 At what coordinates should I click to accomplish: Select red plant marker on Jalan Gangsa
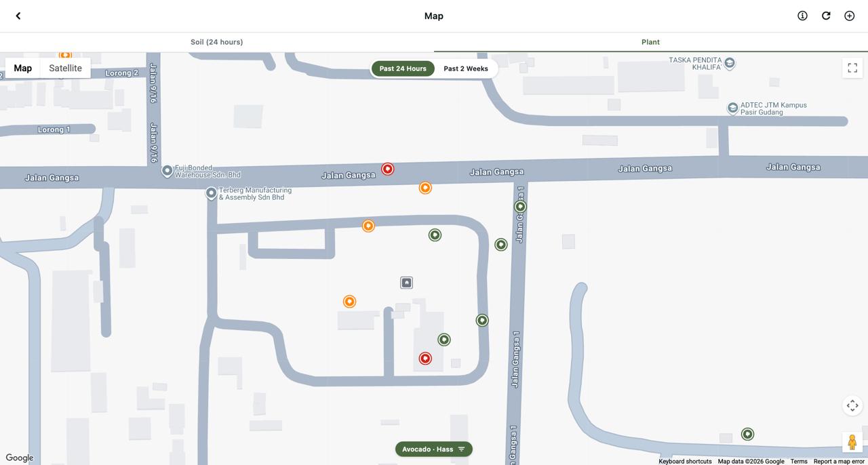387,169
